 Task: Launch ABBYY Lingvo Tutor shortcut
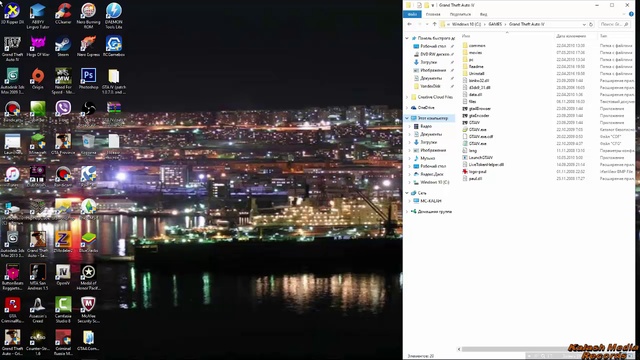point(38,16)
